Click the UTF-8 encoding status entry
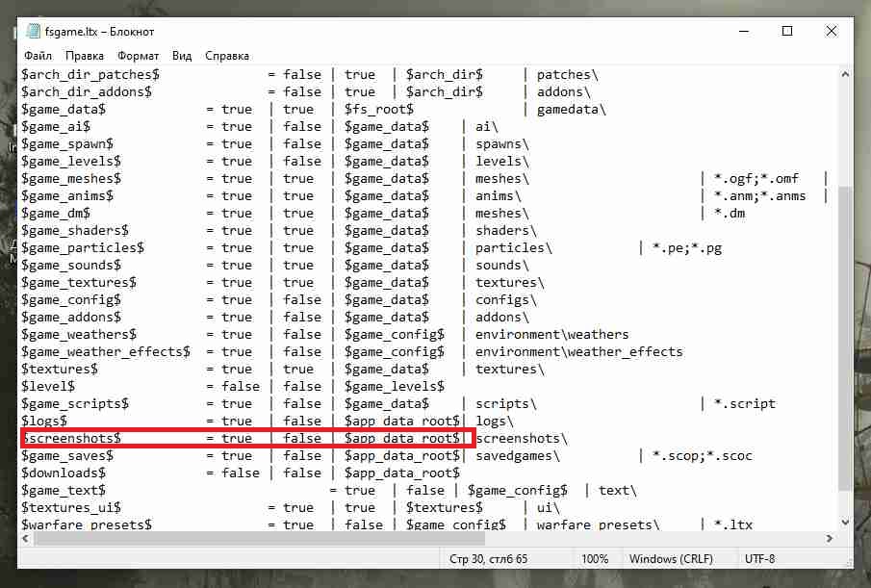Image resolution: width=871 pixels, height=588 pixels. pyautogui.click(x=759, y=558)
